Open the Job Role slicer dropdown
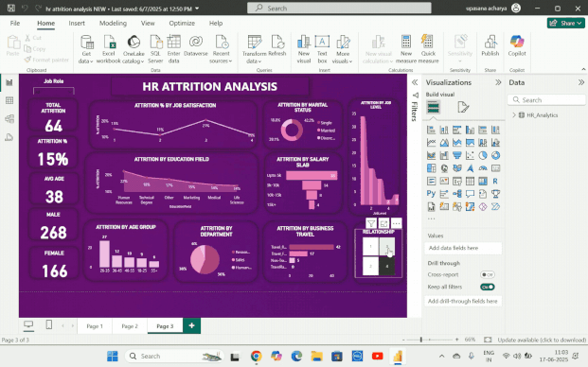The height and width of the screenshot is (367, 588). (x=54, y=91)
